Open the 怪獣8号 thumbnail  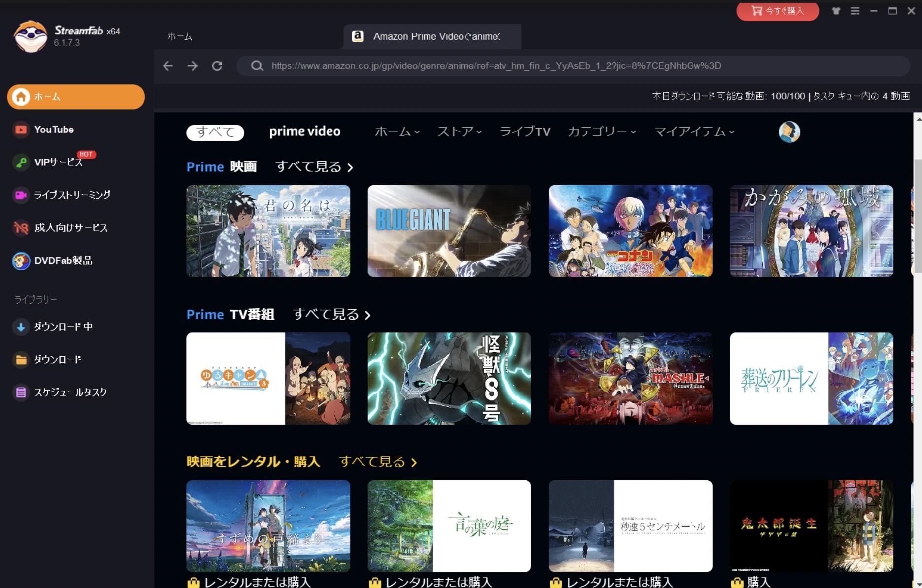coord(449,378)
